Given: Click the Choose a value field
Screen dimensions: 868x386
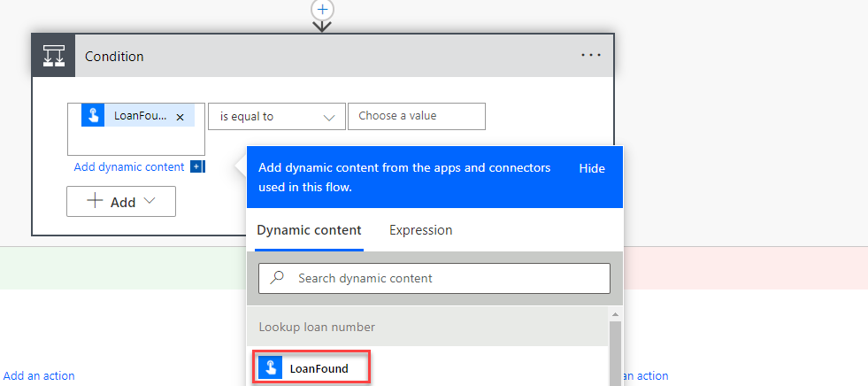Looking at the screenshot, I should pyautogui.click(x=416, y=116).
